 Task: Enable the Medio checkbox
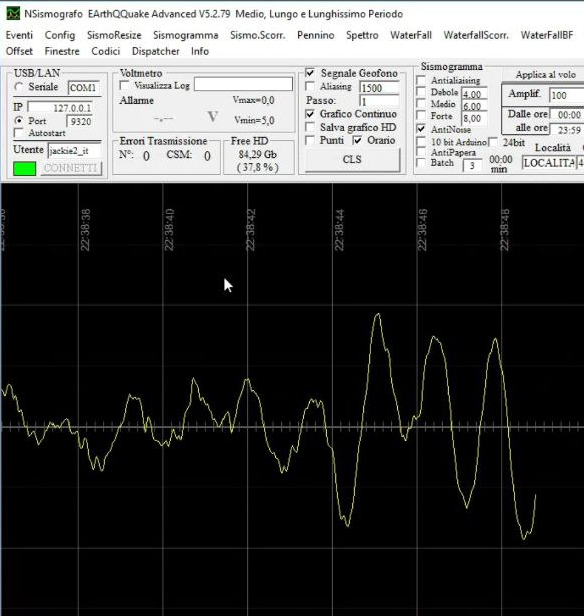pos(421,104)
